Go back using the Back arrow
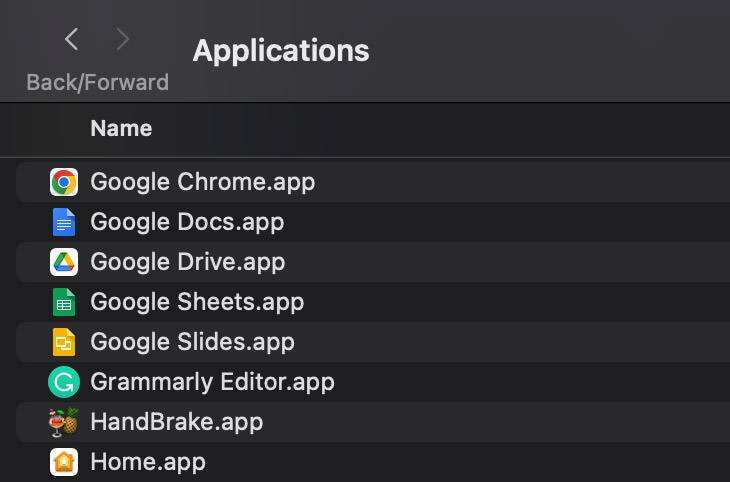The image size is (730, 482). [71, 40]
